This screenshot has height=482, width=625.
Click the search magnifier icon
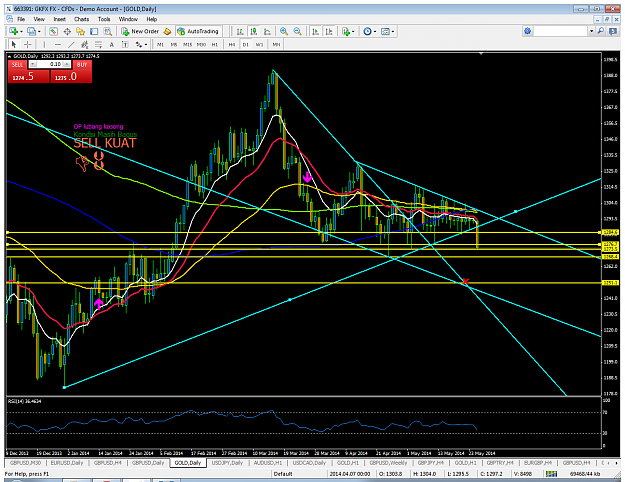(601, 31)
